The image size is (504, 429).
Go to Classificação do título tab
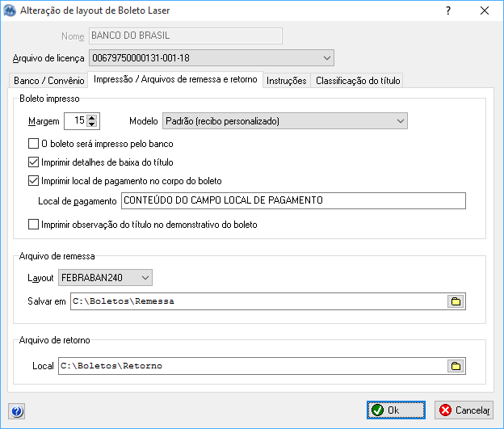click(x=358, y=81)
